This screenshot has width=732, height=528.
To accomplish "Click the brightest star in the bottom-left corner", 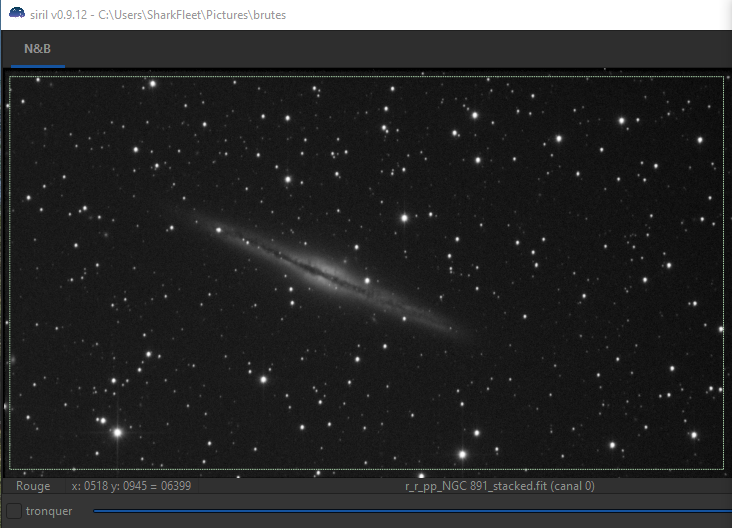I will tap(117, 433).
